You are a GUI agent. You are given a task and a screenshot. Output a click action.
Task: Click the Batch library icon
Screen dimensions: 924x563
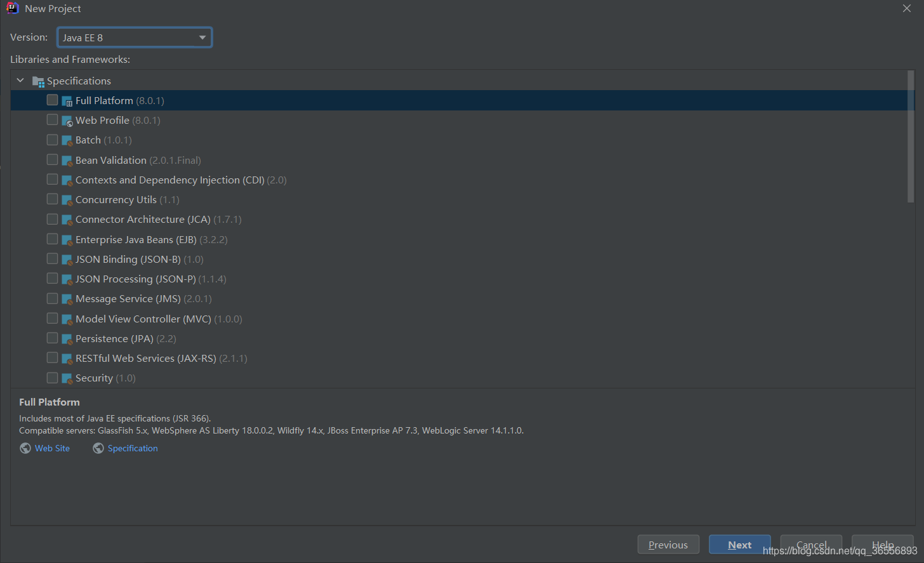tap(67, 140)
